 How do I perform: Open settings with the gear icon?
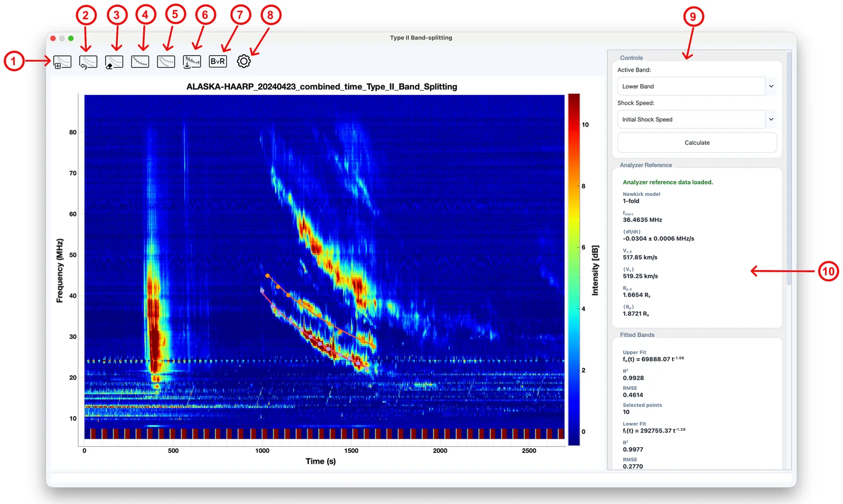pyautogui.click(x=243, y=61)
